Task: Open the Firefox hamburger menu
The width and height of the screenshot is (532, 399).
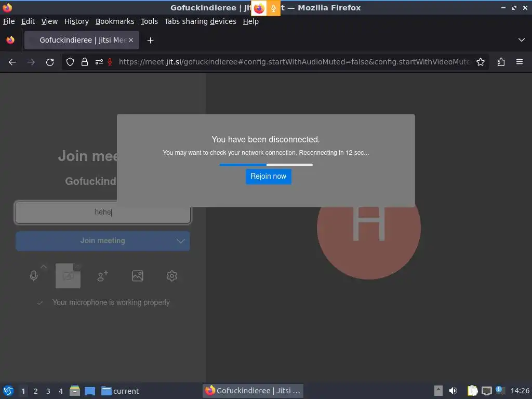Action: pos(520,62)
